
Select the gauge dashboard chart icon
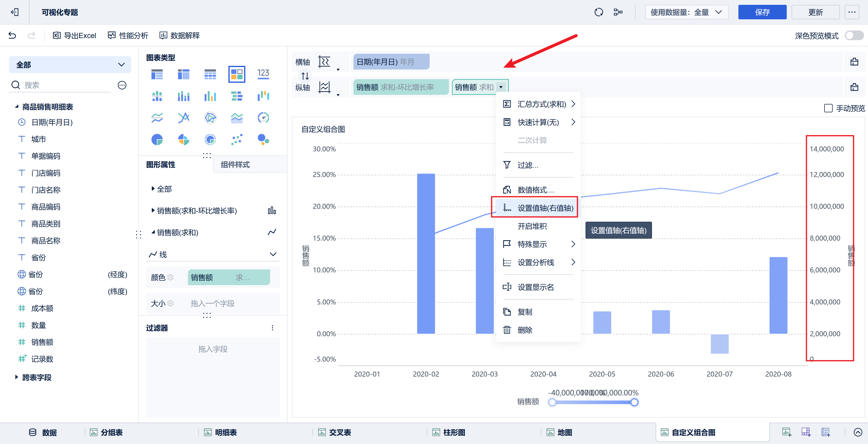[x=263, y=117]
